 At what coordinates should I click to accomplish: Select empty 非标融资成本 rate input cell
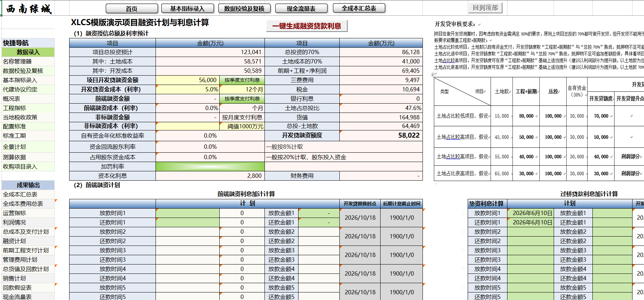point(187,126)
